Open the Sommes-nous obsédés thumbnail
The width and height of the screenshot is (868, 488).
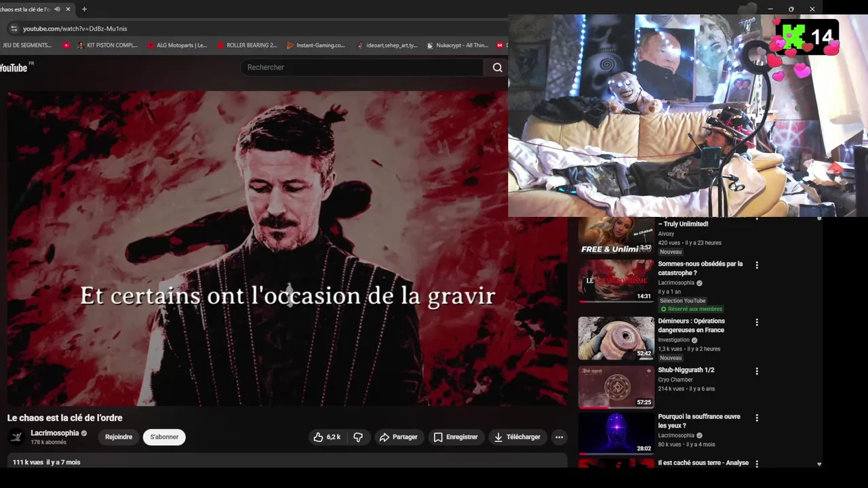(x=616, y=281)
